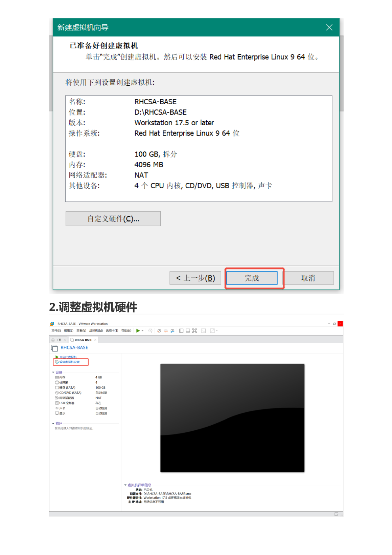Click the 硬盘 (SATA) disk icon
Screen dimensions: 392x555
click(x=57, y=387)
